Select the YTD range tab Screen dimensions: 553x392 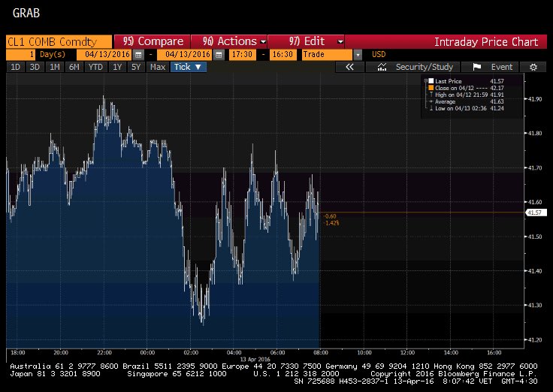95,67
